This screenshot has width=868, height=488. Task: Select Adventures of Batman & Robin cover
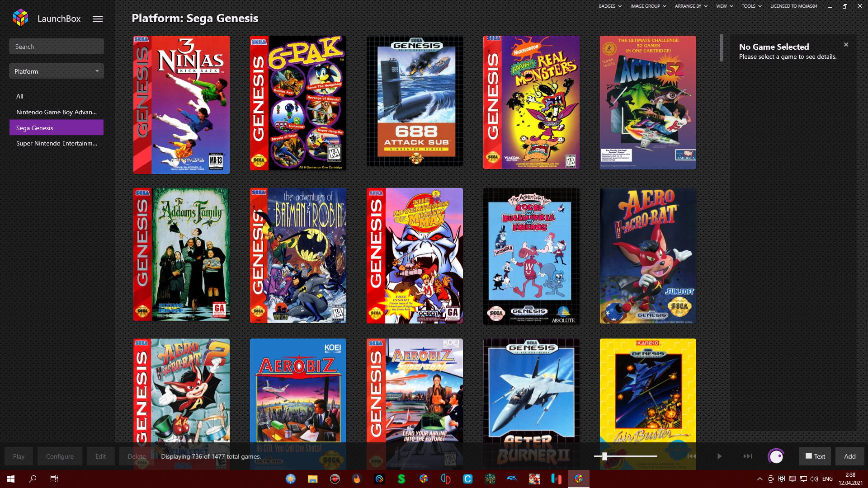point(298,256)
